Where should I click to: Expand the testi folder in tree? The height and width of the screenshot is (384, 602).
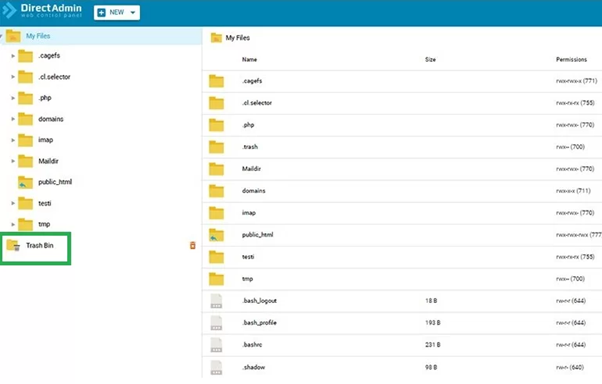pyautogui.click(x=13, y=203)
